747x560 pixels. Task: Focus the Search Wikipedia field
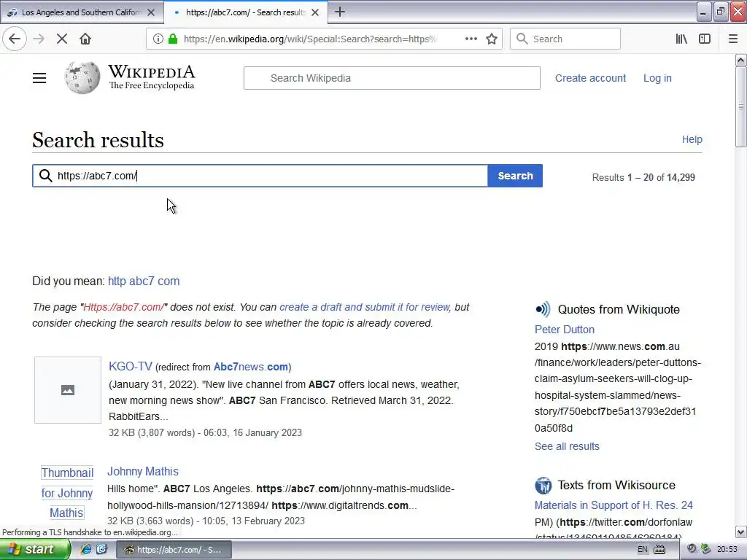tap(392, 78)
